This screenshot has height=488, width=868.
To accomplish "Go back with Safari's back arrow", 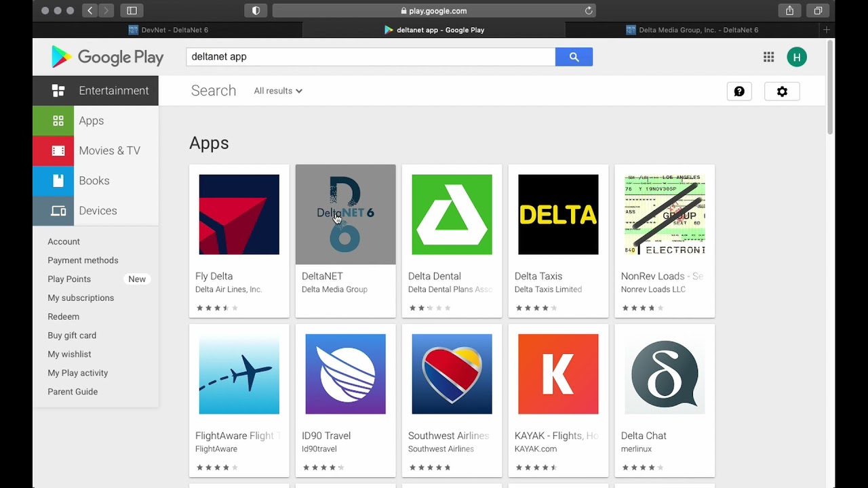I will (x=90, y=11).
